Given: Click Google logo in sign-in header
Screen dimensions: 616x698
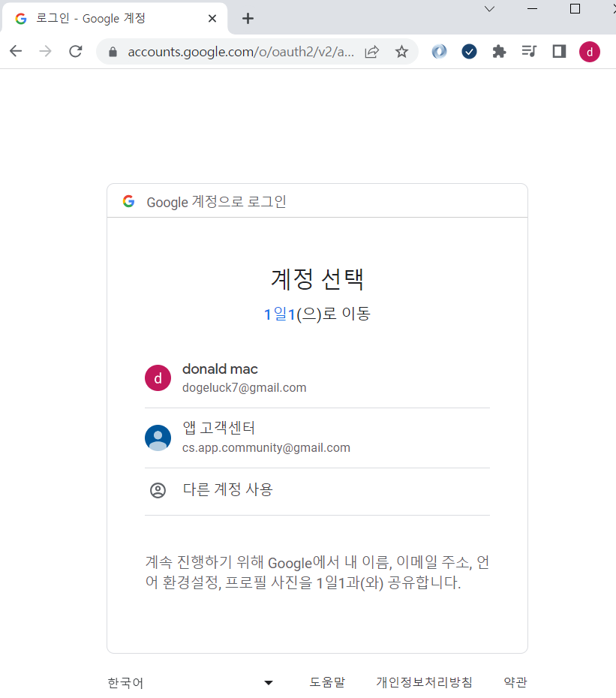Looking at the screenshot, I should 128,201.
